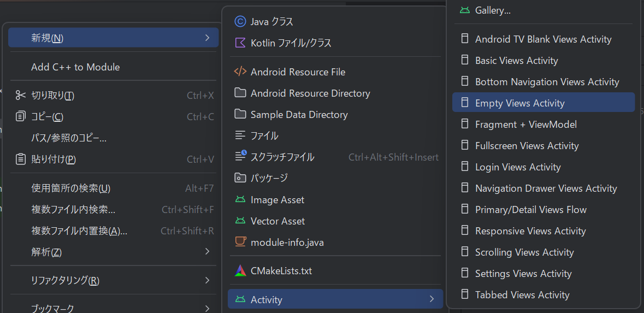Click the copy icon beside コピー

pyautogui.click(x=21, y=117)
